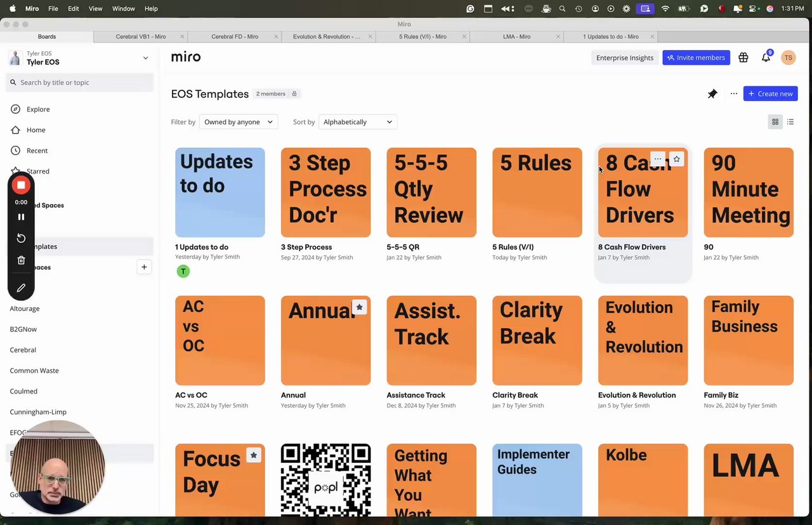Open the 3 Step Process board title
812x525 pixels.
(306, 247)
